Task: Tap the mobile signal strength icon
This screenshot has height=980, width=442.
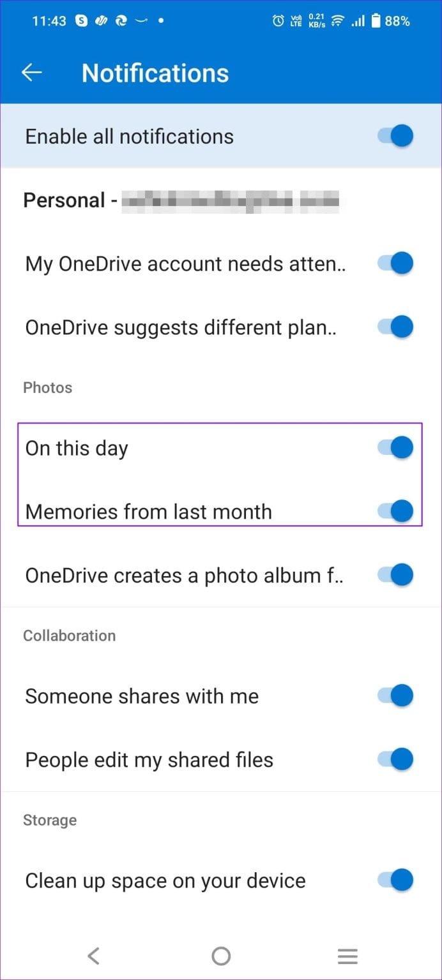Action: pos(358,21)
